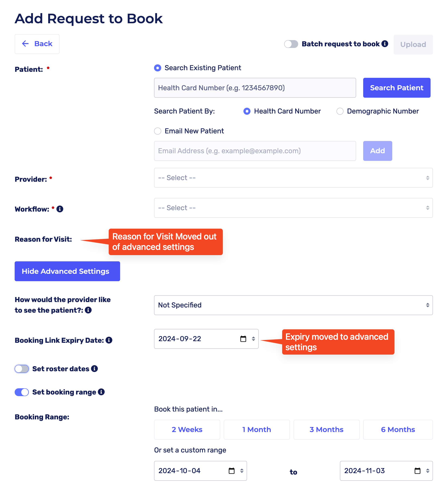
Task: Choose the 3 Months booking range
Action: click(326, 430)
